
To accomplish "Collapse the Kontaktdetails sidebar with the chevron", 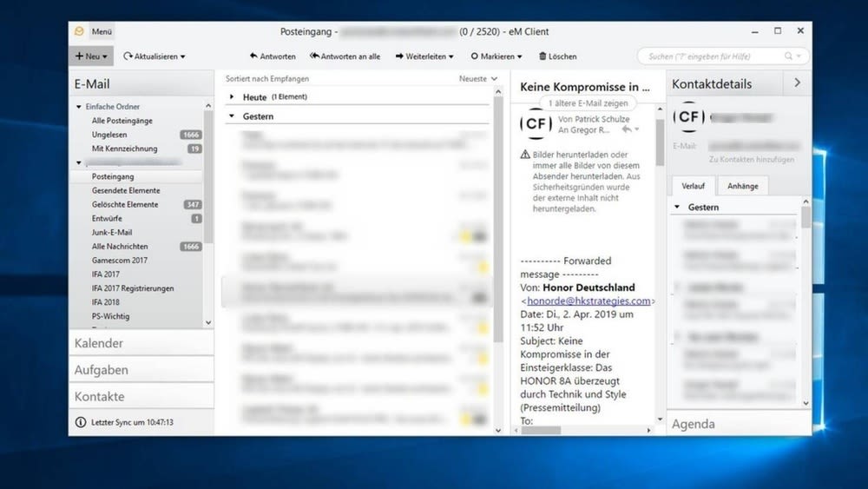I will (797, 83).
